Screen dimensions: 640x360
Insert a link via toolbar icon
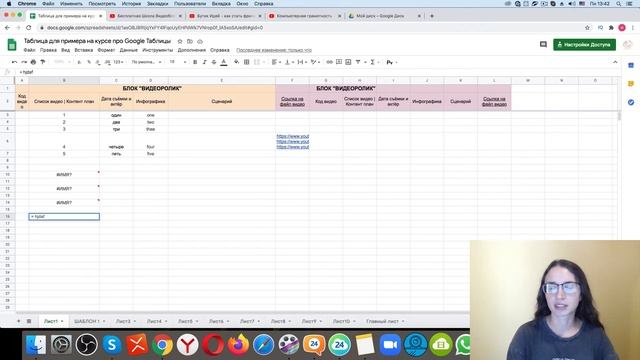[329, 62]
